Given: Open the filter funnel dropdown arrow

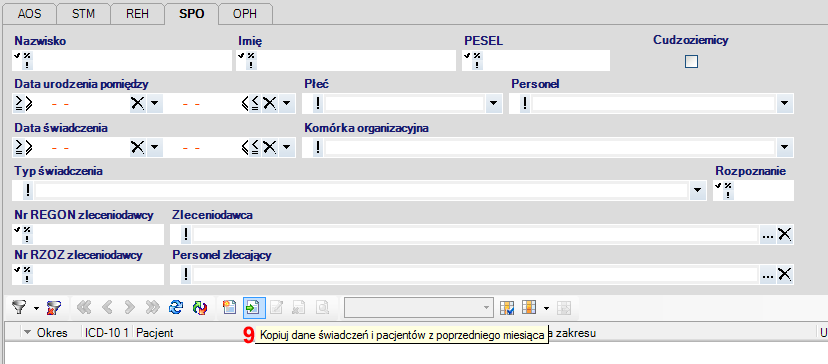Looking at the screenshot, I should tap(36, 307).
